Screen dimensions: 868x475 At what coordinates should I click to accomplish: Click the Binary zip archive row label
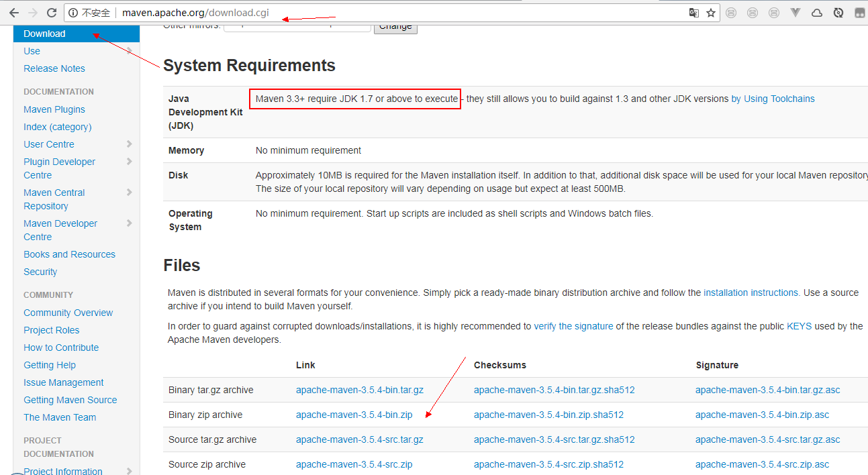tap(205, 415)
